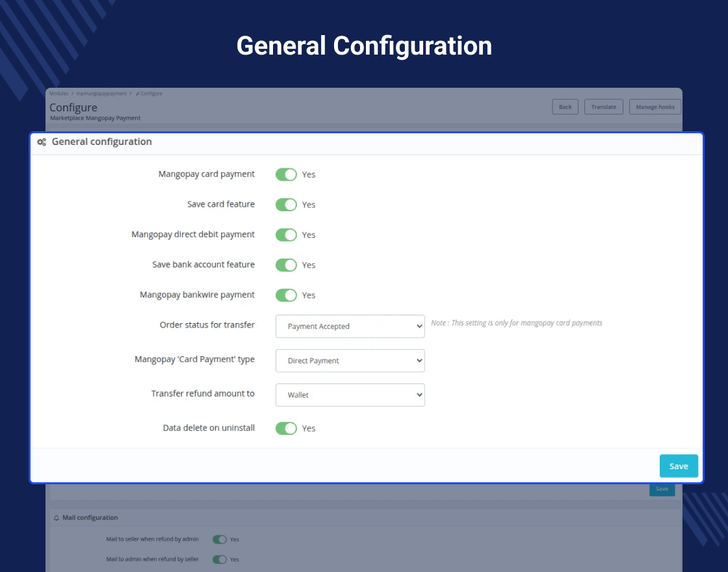728x572 pixels.
Task: Toggle Mangopay bankwire payment option
Action: pyautogui.click(x=286, y=295)
